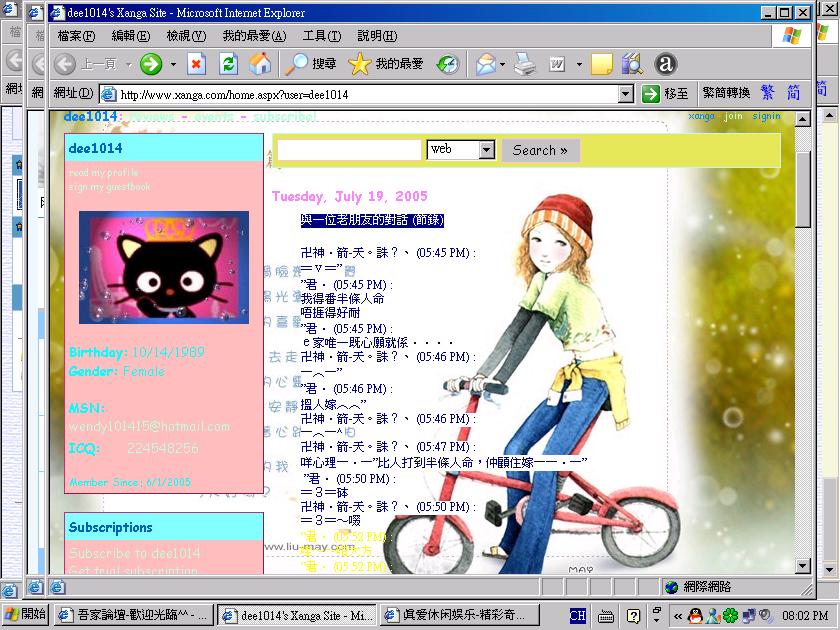The width and height of the screenshot is (840, 630).
Task: Click the 'Subscribe to dee1014' link
Action: (x=134, y=553)
